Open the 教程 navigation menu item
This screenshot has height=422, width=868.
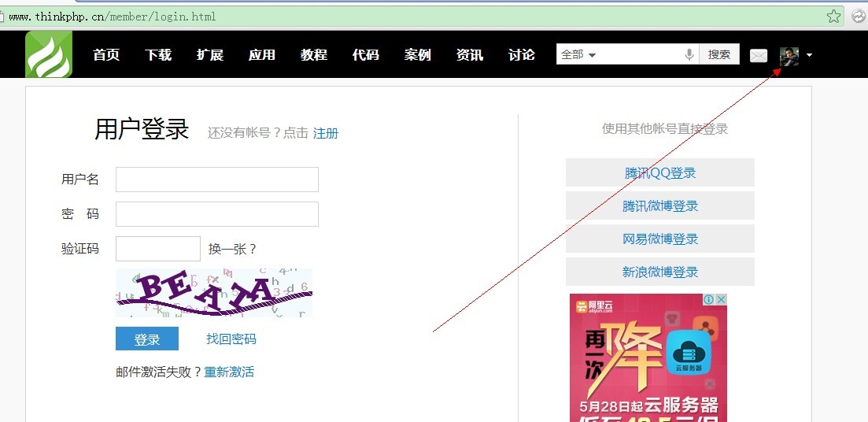click(x=314, y=54)
